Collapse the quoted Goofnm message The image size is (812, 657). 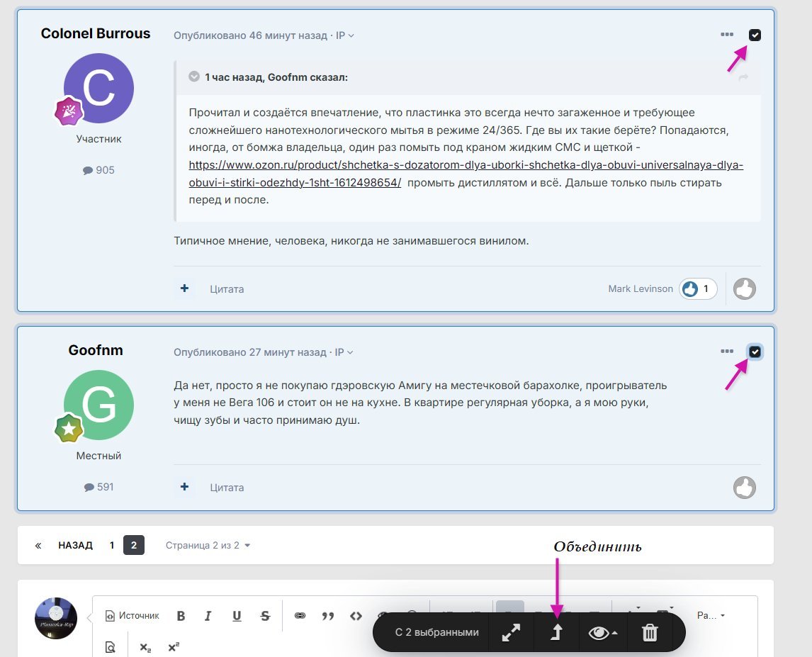pyautogui.click(x=194, y=77)
